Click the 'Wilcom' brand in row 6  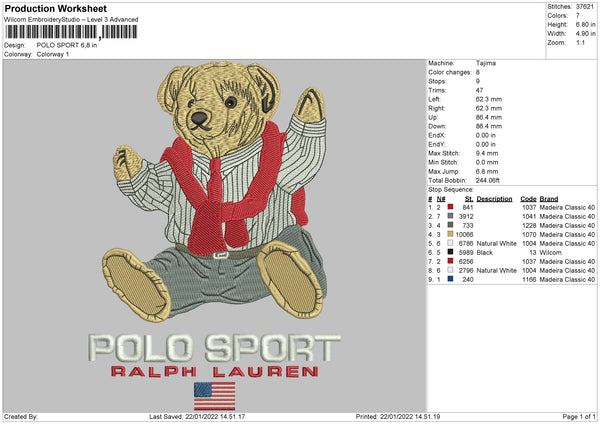coord(551,253)
